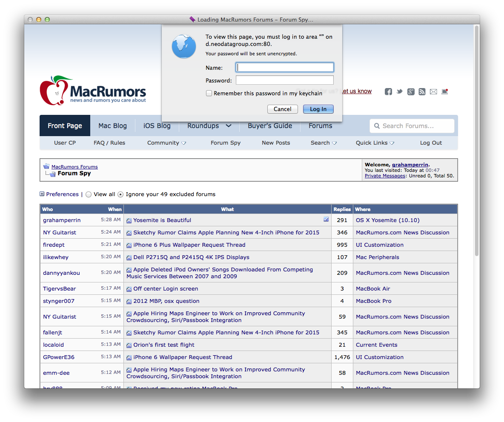Open the TigervsBear user link
504x422 pixels.
[60, 289]
